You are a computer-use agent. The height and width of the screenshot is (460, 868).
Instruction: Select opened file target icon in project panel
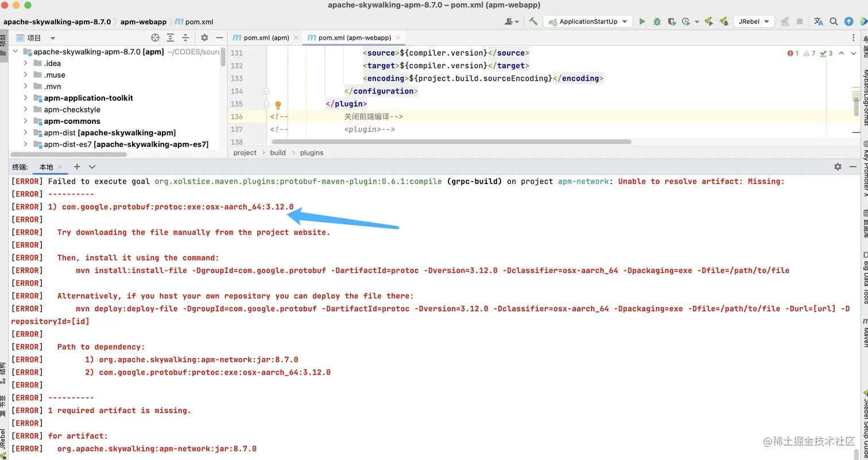155,38
